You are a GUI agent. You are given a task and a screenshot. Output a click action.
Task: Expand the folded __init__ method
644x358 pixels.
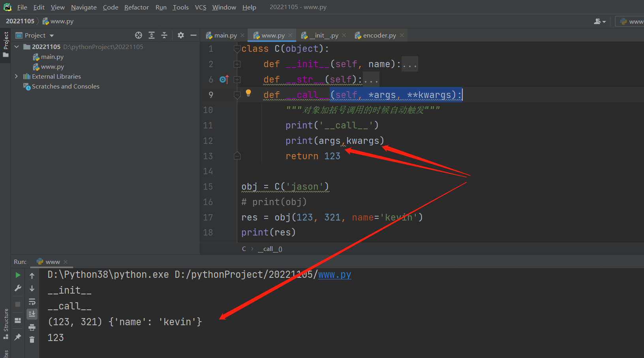[x=237, y=64]
